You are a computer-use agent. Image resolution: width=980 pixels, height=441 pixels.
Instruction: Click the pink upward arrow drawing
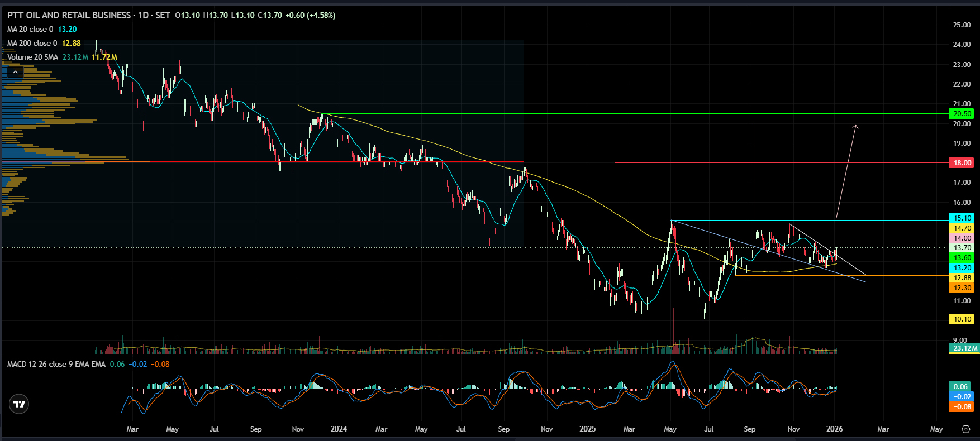point(846,171)
